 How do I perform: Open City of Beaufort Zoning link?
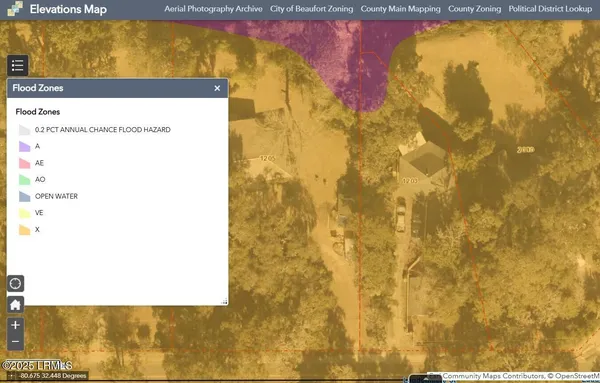[x=311, y=9]
